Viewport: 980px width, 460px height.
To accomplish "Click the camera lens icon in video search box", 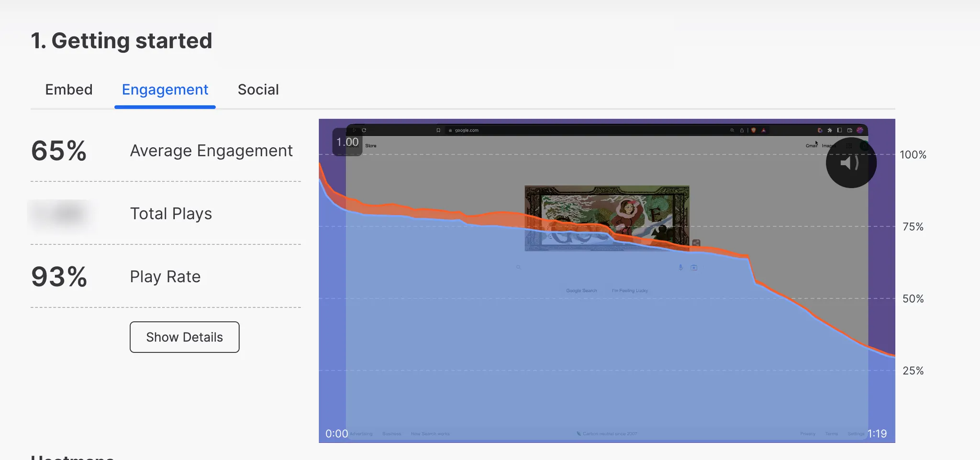I will click(x=694, y=268).
